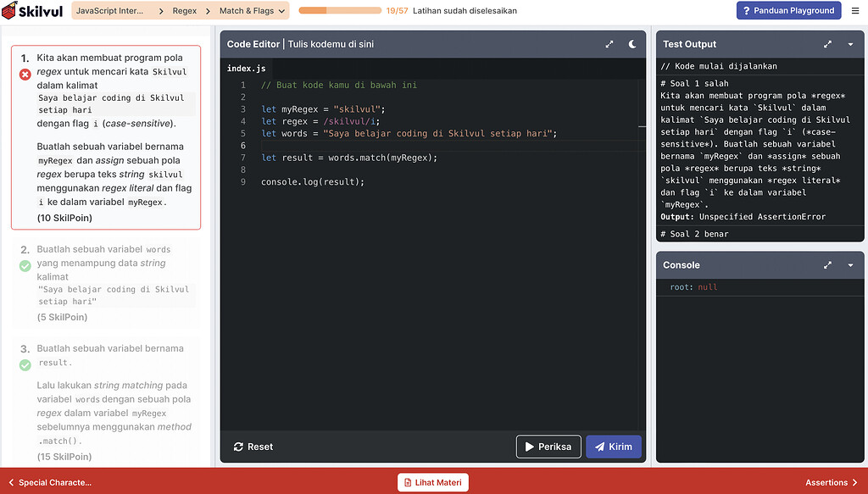Go to previous lesson Special Characters
The height and width of the screenshot is (494, 868).
(x=49, y=482)
